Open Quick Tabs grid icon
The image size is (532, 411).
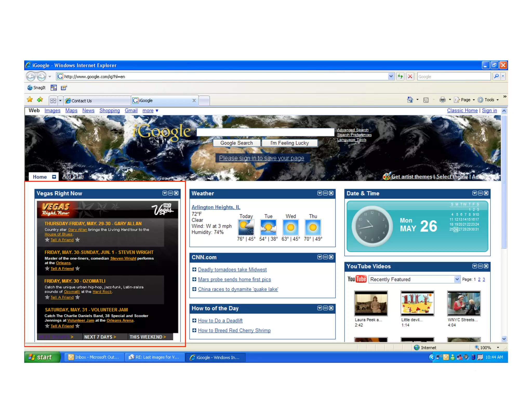click(x=53, y=101)
